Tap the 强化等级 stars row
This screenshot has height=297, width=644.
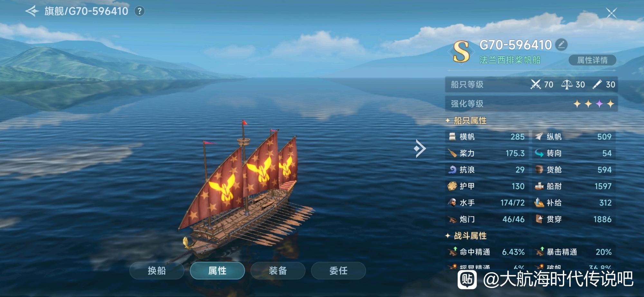tap(531, 104)
